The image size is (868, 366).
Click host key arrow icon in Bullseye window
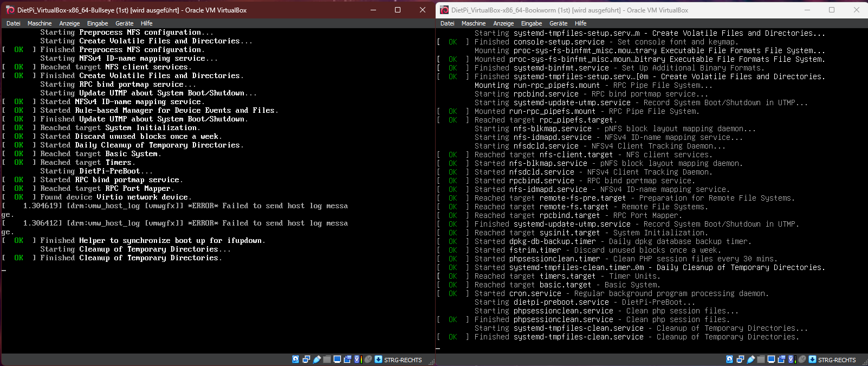(378, 359)
